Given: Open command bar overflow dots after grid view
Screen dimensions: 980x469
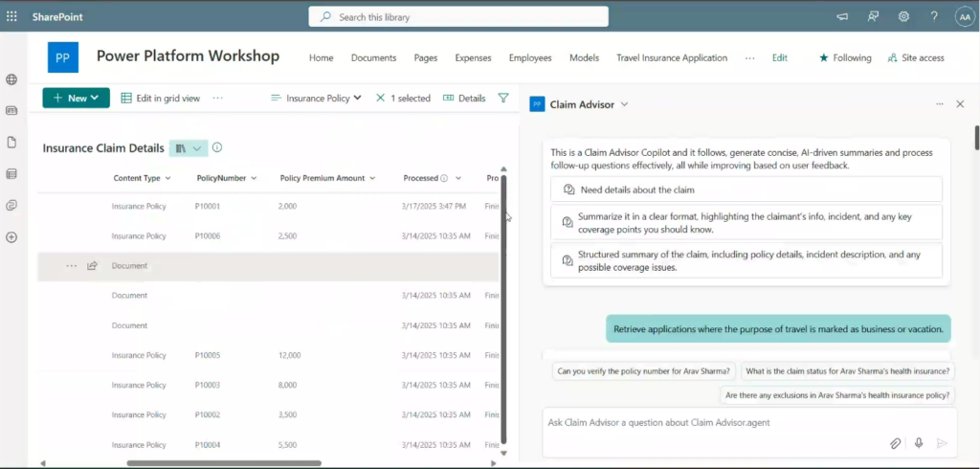Looking at the screenshot, I should [x=217, y=98].
